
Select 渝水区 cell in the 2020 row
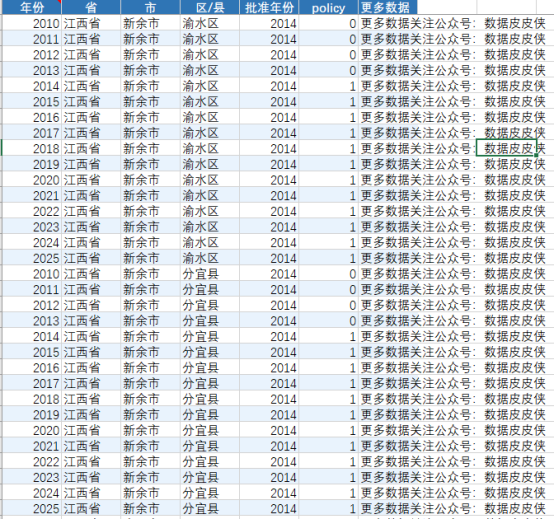click(x=210, y=180)
